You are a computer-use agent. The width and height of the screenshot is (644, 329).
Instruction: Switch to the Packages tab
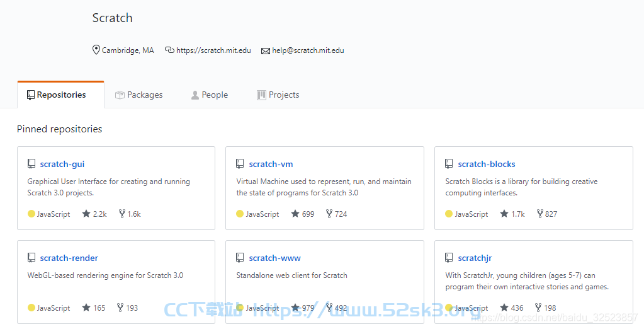[139, 95]
